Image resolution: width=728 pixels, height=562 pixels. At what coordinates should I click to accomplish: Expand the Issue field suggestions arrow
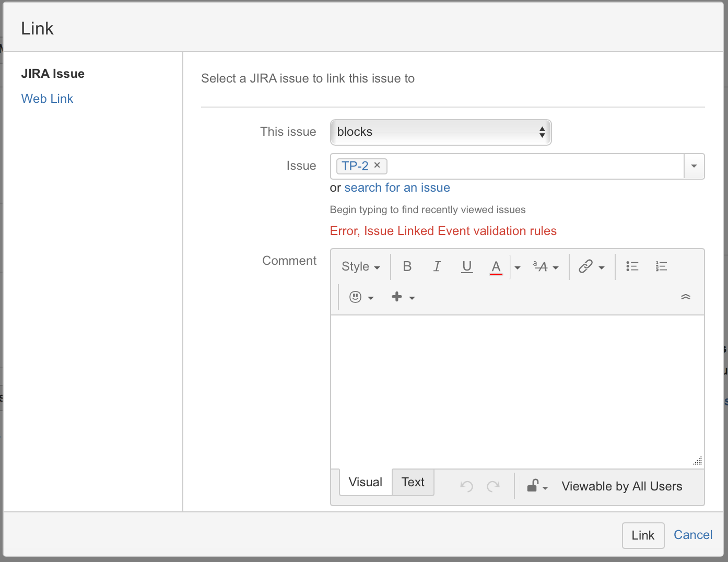pyautogui.click(x=694, y=166)
